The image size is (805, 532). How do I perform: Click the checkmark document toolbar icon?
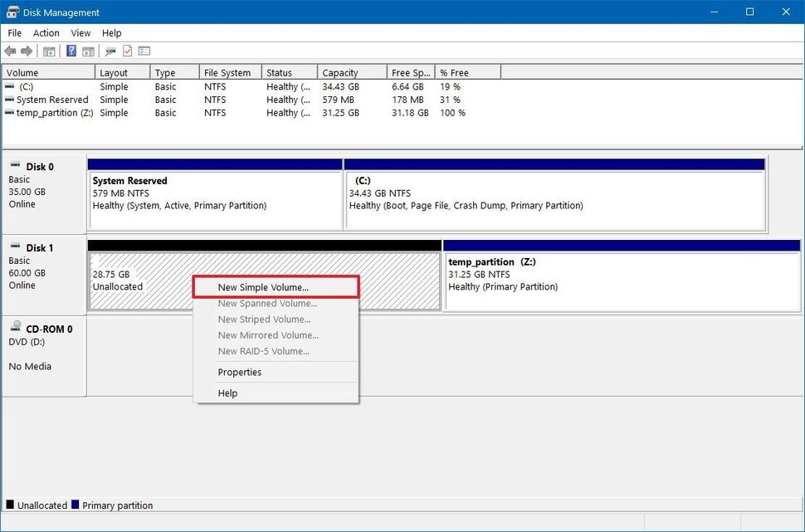point(126,51)
